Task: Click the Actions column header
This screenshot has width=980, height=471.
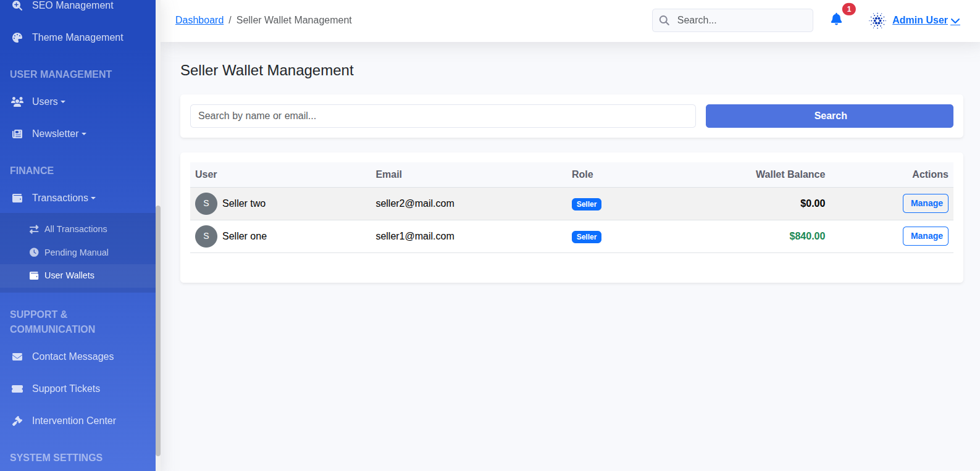Action: point(930,175)
